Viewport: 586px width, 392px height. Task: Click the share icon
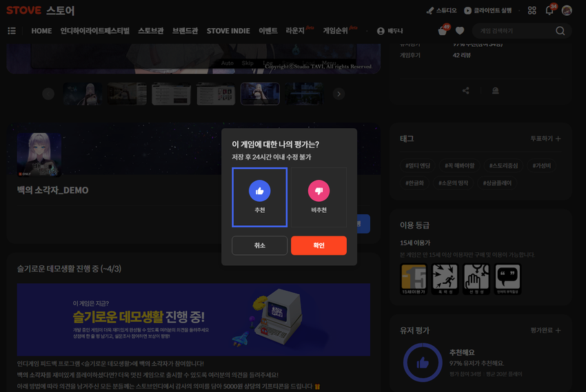click(465, 90)
